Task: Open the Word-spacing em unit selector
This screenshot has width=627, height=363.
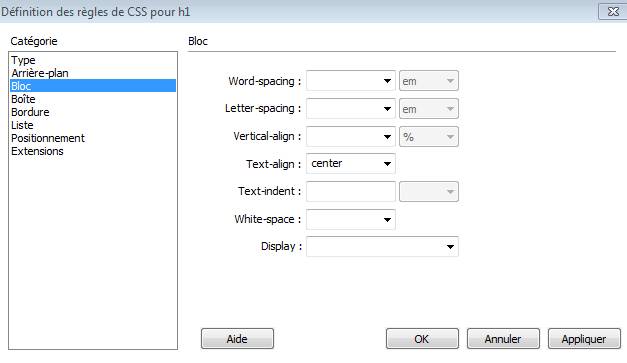Action: point(429,81)
